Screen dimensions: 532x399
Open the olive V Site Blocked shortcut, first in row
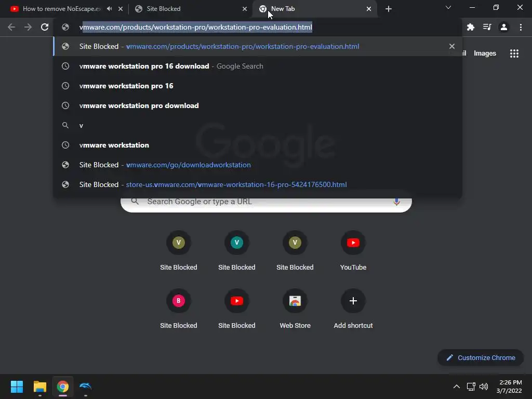click(179, 251)
